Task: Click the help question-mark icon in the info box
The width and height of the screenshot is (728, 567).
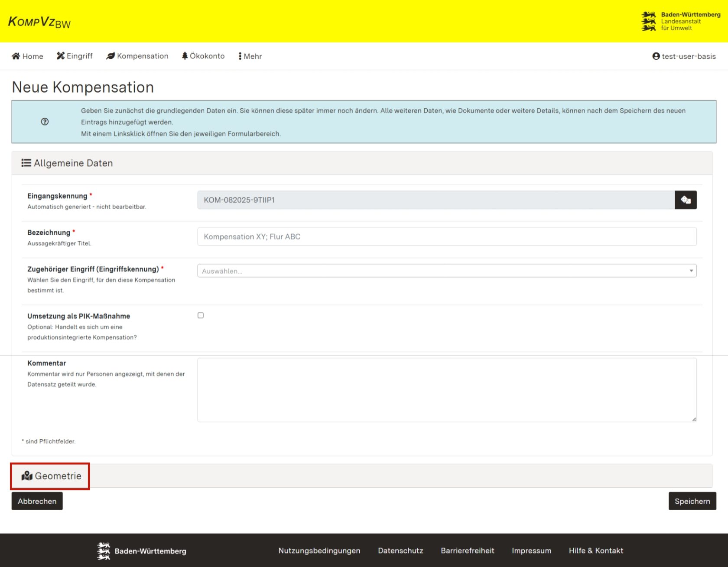Action: pos(45,122)
